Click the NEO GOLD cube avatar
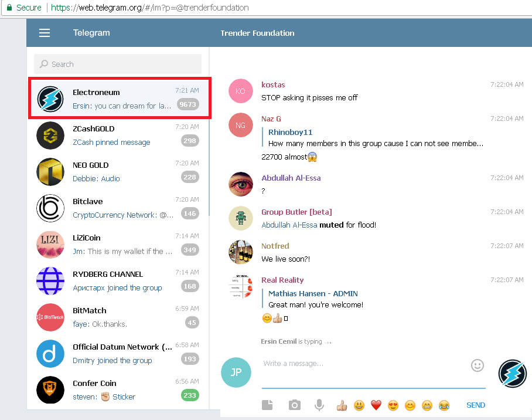Viewport: 532px width, 420px height. pos(50,172)
